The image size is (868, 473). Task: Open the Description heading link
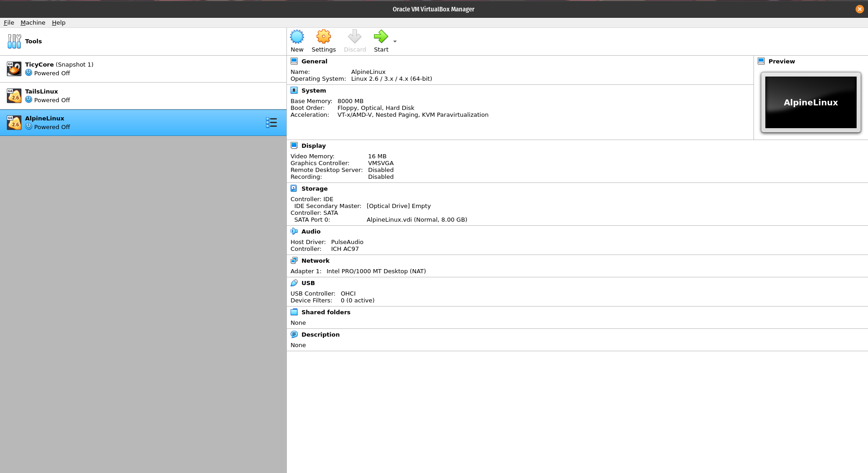pos(320,334)
